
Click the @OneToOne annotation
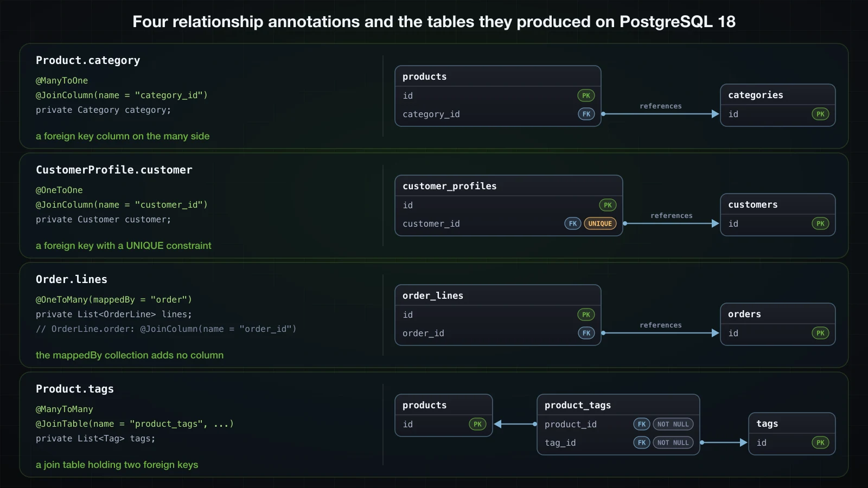(59, 190)
